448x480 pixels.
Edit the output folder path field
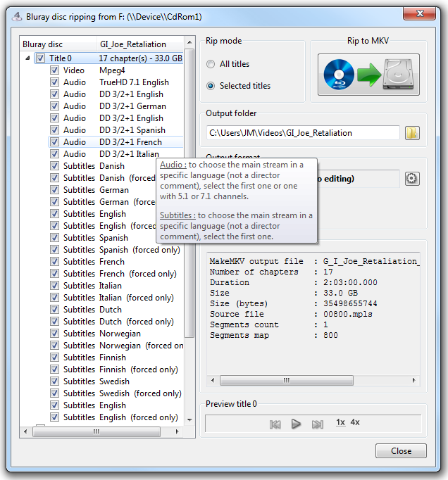(x=303, y=133)
